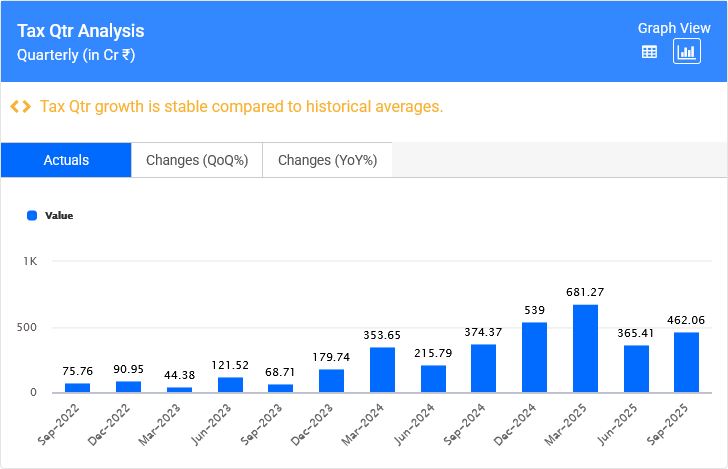The image size is (728, 469).
Task: Click the Mar-2023 bar labeled 44.38
Action: (180, 390)
